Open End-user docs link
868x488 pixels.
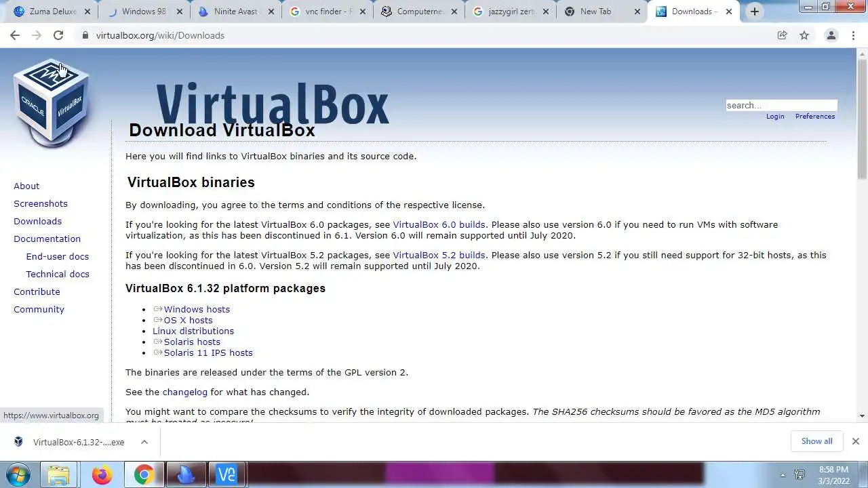[58, 256]
